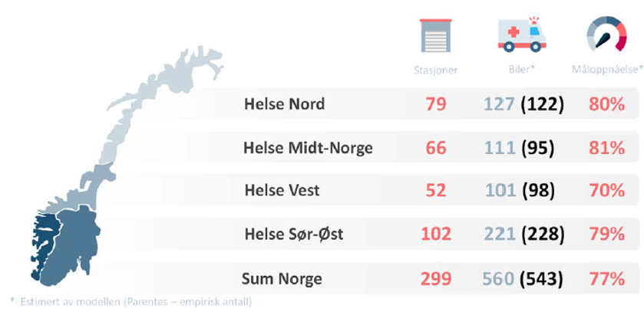Select the Måloppnåelse column header
The height and width of the screenshot is (315, 644).
click(606, 71)
